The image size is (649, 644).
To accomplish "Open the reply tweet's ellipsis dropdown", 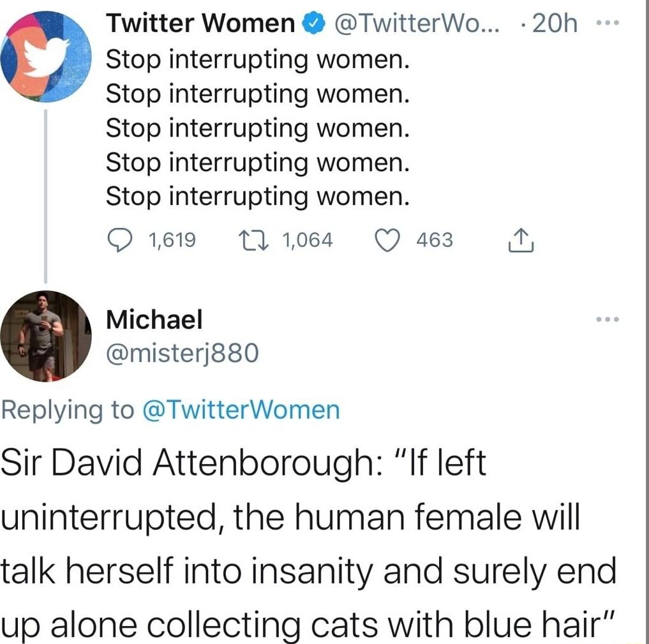I will coord(609,319).
